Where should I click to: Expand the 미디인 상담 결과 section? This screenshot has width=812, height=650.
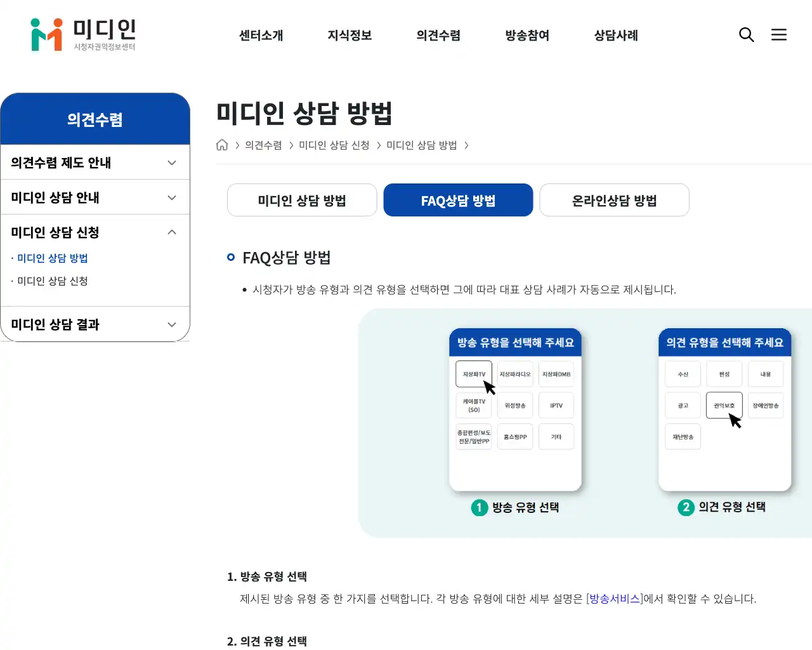[x=95, y=324]
